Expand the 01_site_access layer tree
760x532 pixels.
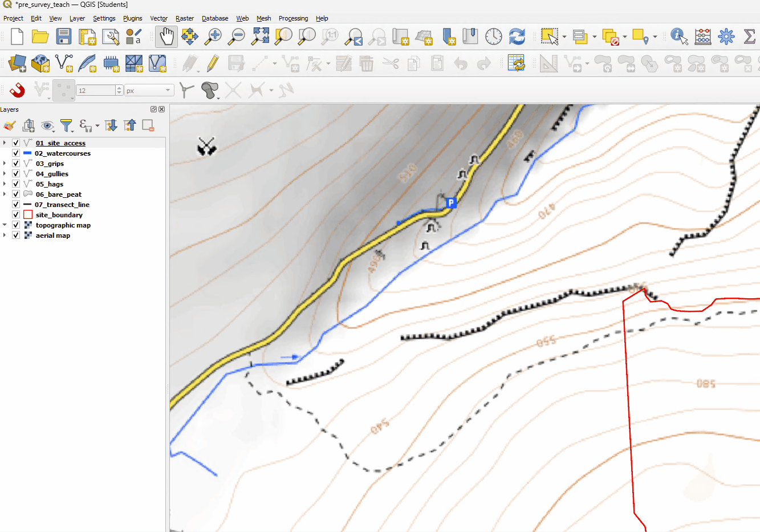5,143
